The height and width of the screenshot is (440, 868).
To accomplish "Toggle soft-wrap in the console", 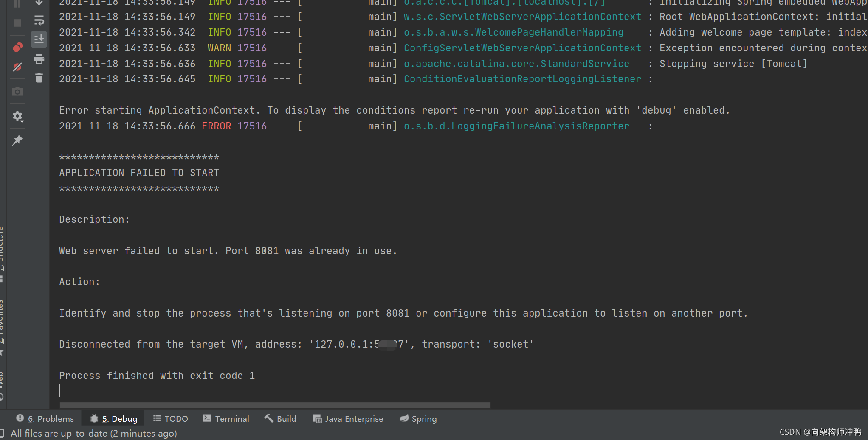I will (39, 20).
